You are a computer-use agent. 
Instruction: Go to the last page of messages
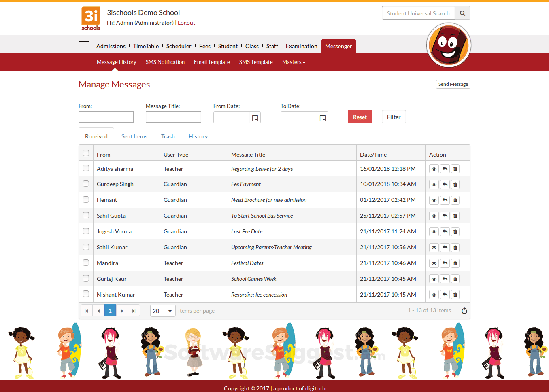(134, 311)
